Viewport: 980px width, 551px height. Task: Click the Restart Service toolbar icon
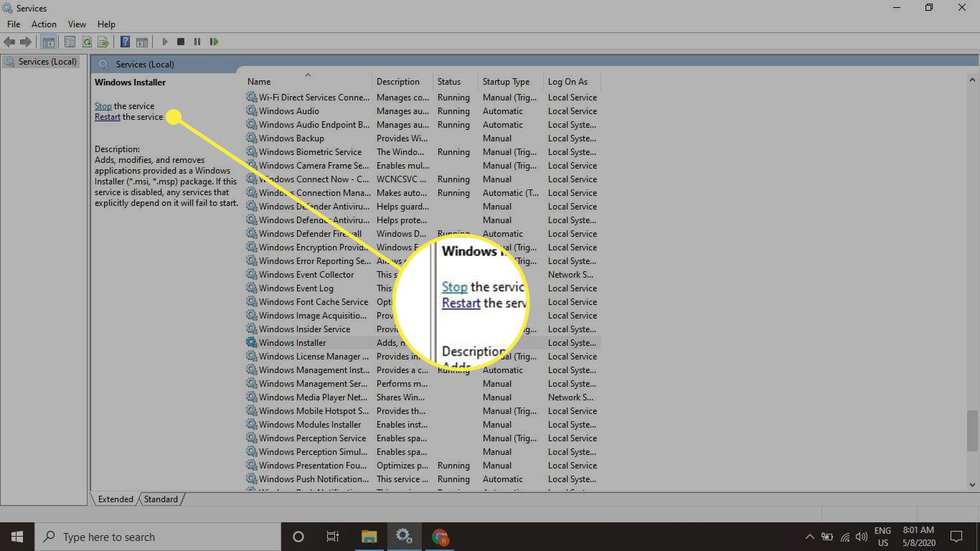coord(214,42)
